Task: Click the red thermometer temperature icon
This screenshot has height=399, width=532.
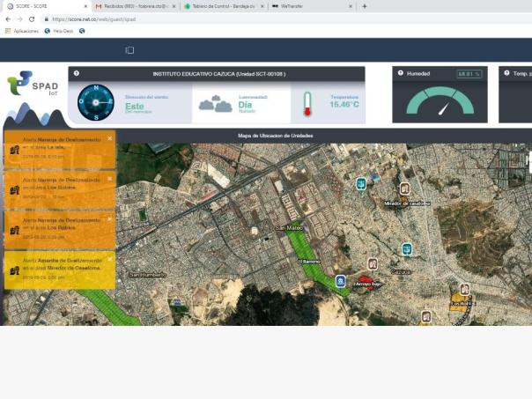Action: click(x=307, y=103)
